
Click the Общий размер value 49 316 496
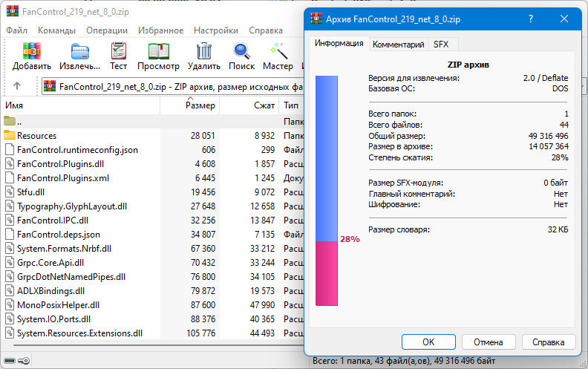coord(548,136)
